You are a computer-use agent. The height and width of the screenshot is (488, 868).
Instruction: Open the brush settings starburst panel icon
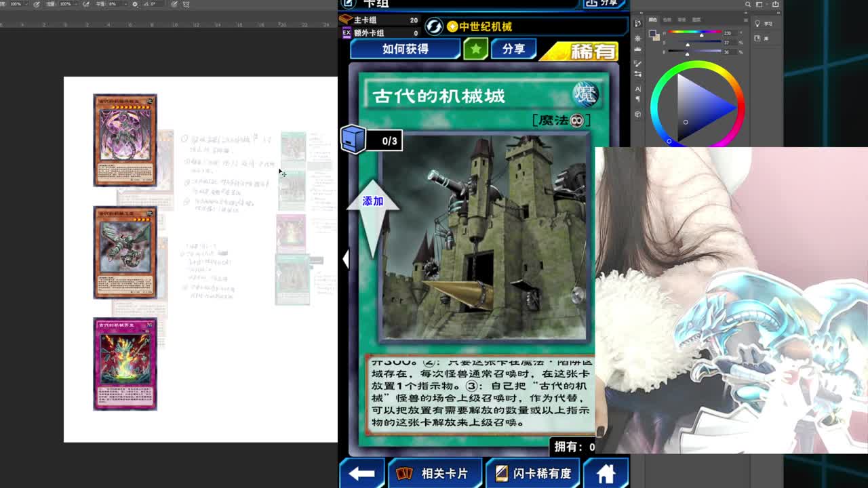pos(638,39)
